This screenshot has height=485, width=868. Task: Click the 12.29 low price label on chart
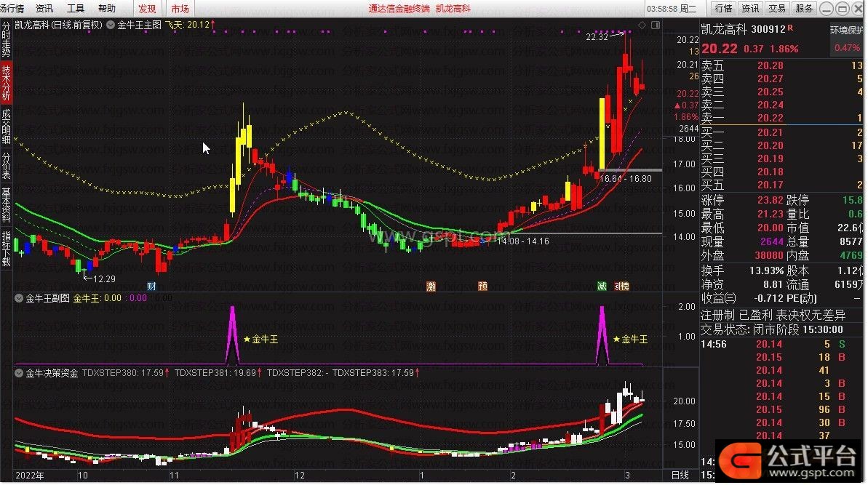click(104, 278)
